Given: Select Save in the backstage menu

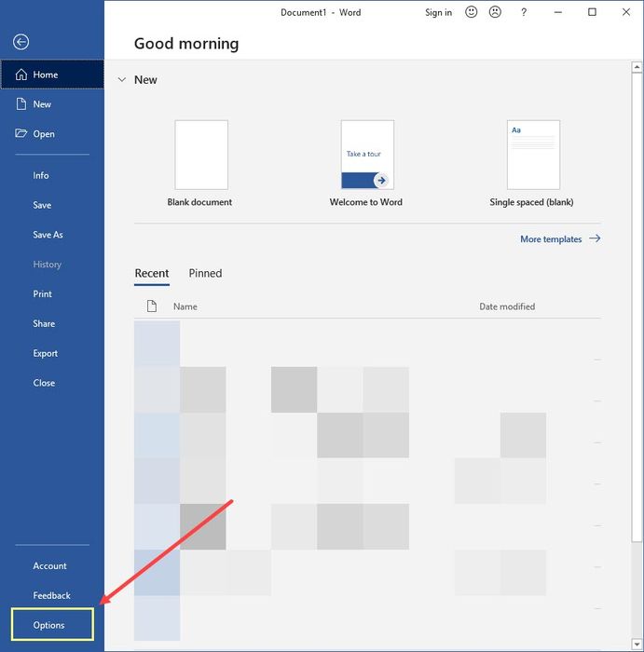Looking at the screenshot, I should pyautogui.click(x=42, y=205).
